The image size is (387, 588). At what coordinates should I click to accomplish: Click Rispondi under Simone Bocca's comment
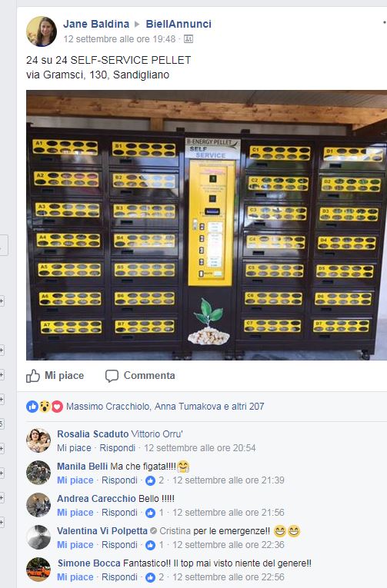click(x=119, y=577)
